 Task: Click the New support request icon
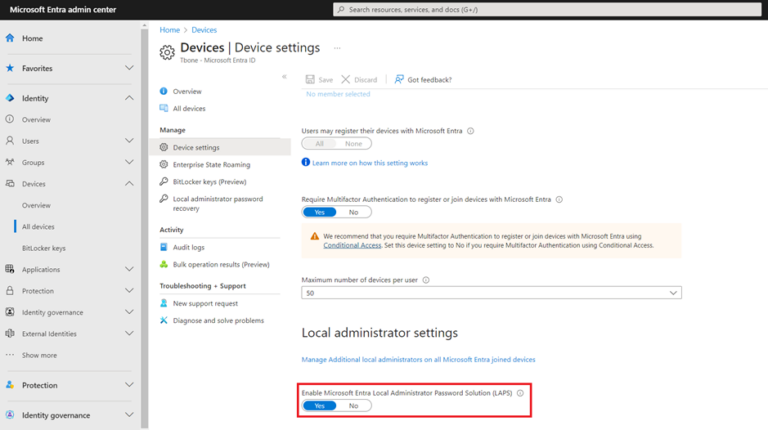(164, 303)
